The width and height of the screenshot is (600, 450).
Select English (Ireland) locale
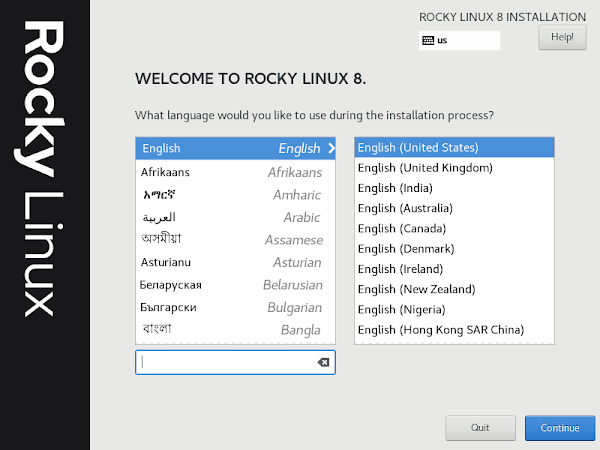pyautogui.click(x=454, y=269)
